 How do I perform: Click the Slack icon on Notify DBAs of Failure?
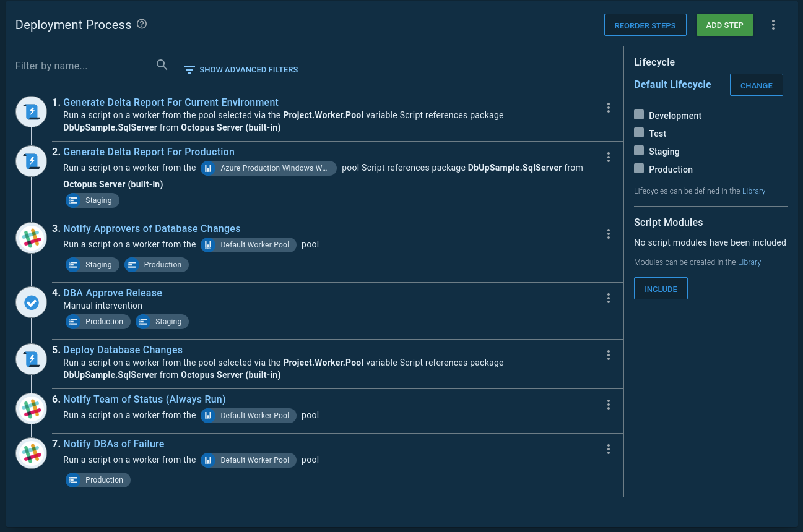click(x=31, y=453)
